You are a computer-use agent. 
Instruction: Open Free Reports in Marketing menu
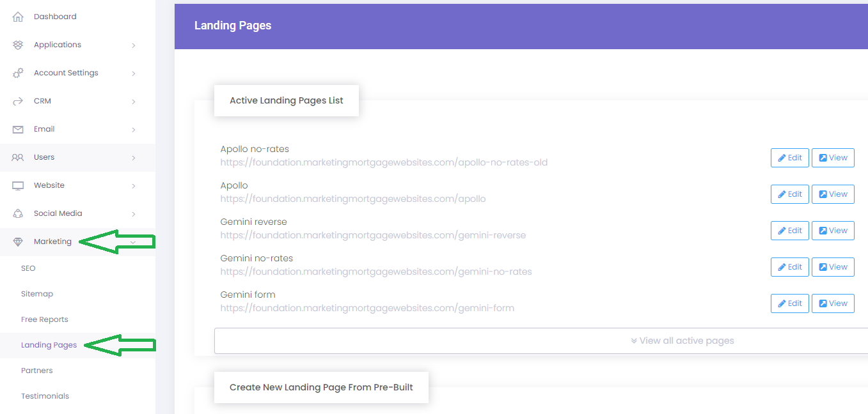click(44, 319)
